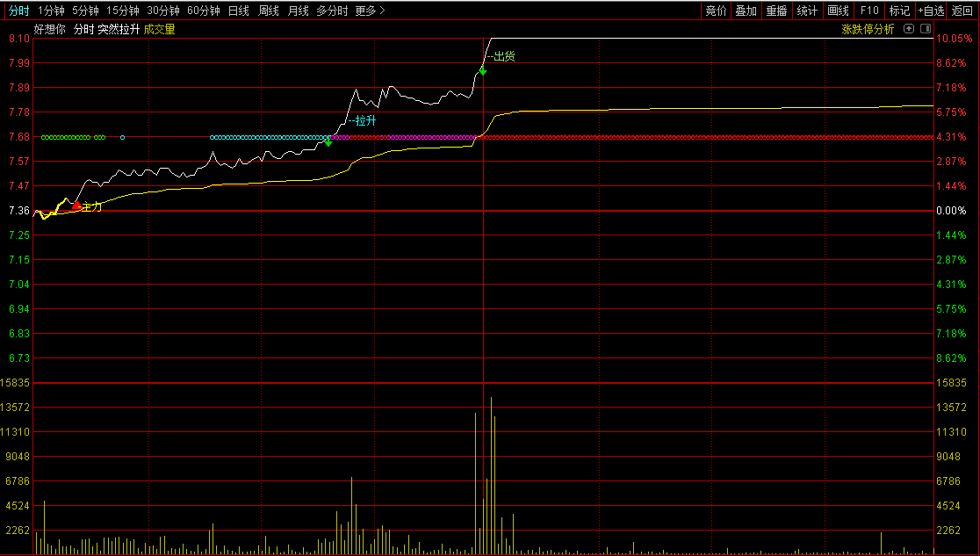Viewport: 980px width, 556px height.
Task: Toggle the side panel icon
Action: pyautogui.click(x=926, y=29)
